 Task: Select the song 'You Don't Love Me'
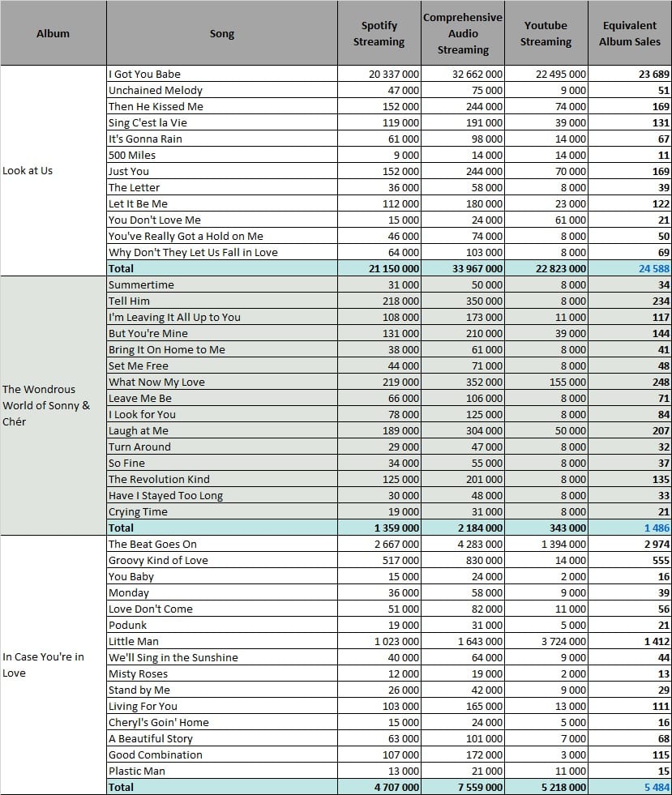click(x=155, y=220)
